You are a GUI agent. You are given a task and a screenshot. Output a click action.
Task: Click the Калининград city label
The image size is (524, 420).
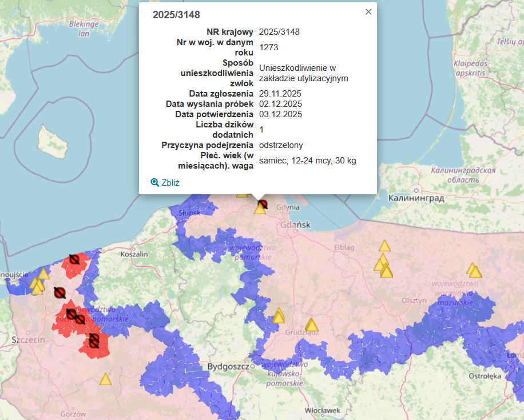[x=416, y=198]
